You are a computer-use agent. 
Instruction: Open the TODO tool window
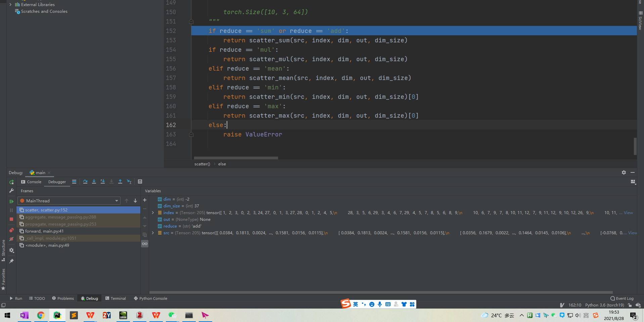37,298
